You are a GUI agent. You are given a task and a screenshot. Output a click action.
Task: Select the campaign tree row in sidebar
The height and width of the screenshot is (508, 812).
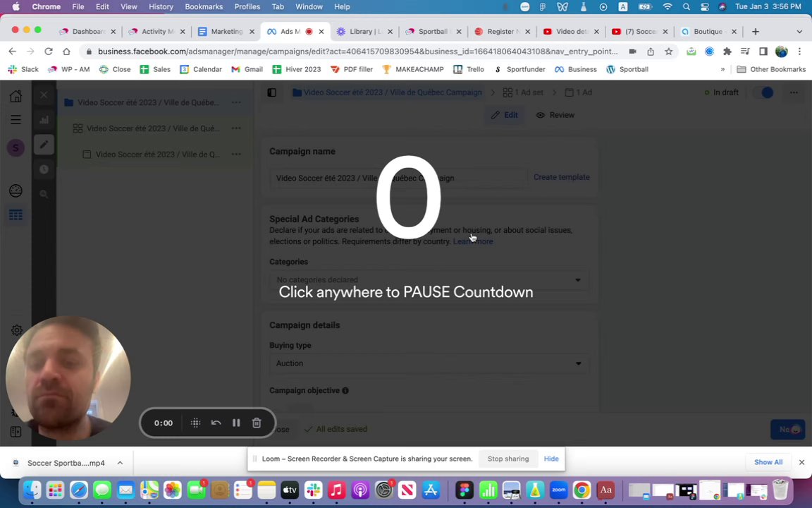point(155,102)
